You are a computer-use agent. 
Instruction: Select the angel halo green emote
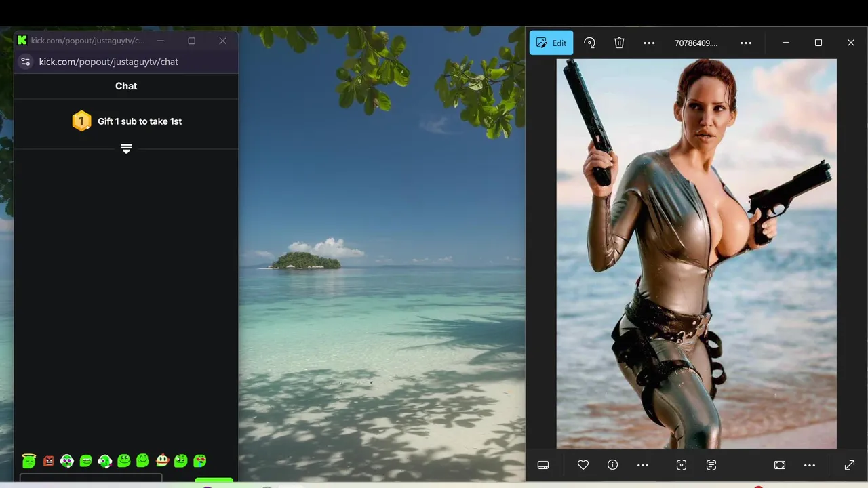click(28, 461)
